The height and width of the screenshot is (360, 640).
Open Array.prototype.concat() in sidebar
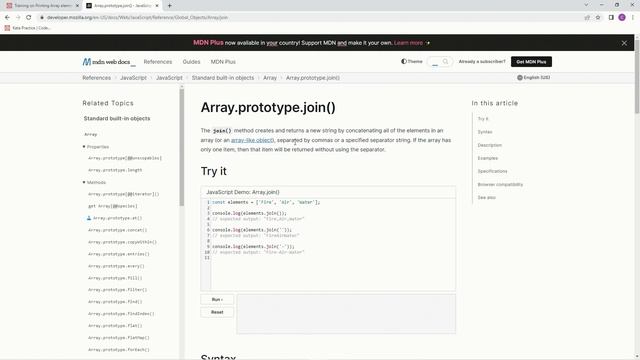(x=118, y=230)
